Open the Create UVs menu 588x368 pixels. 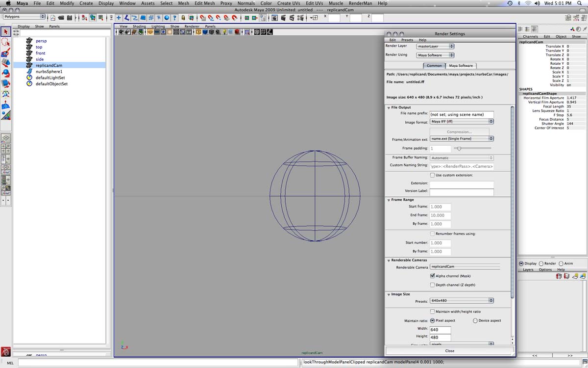coord(288,3)
